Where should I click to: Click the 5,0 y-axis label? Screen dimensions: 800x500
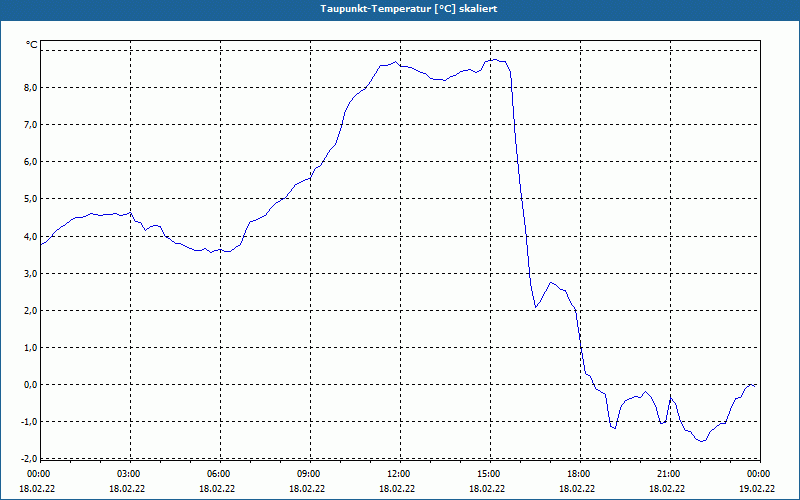point(30,198)
